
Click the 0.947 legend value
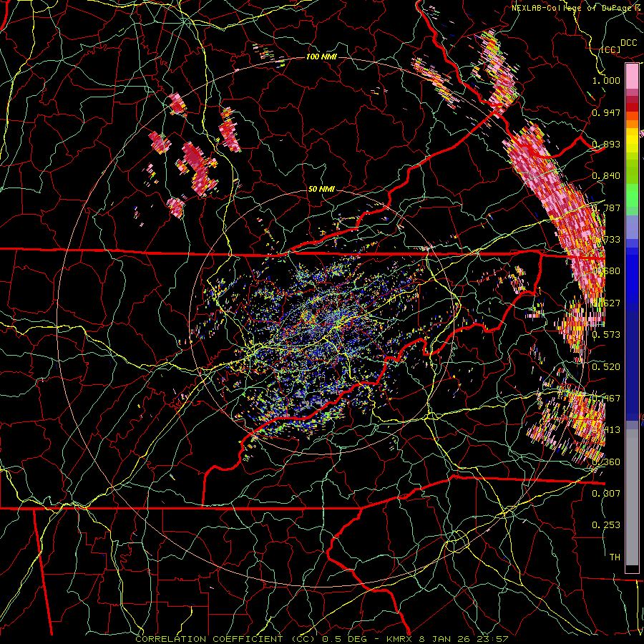point(606,112)
